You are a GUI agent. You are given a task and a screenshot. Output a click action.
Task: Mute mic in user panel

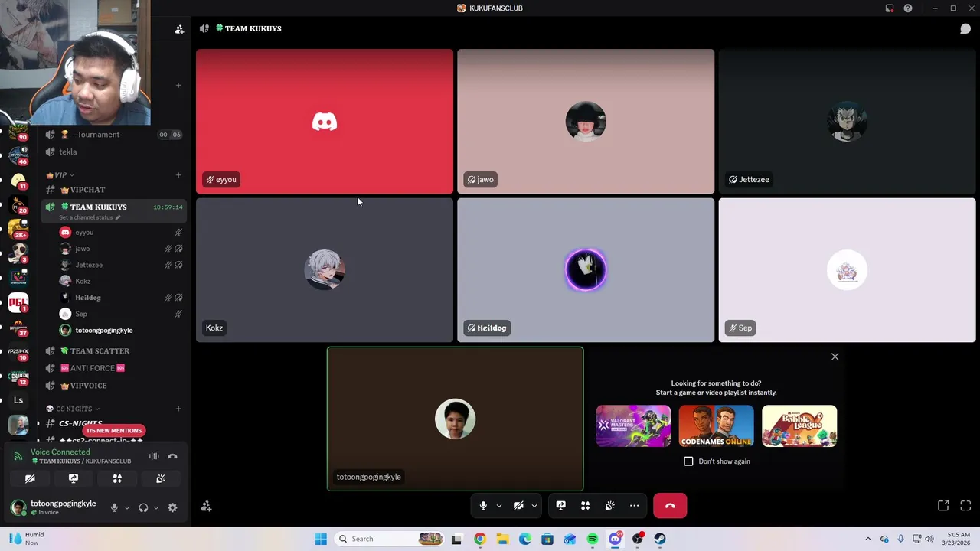114,507
